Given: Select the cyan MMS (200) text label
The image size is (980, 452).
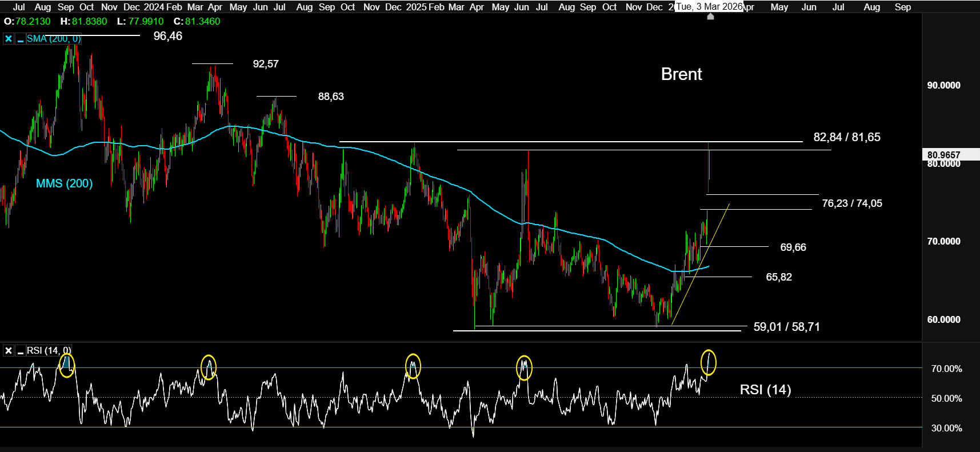Looking at the screenshot, I should point(64,183).
